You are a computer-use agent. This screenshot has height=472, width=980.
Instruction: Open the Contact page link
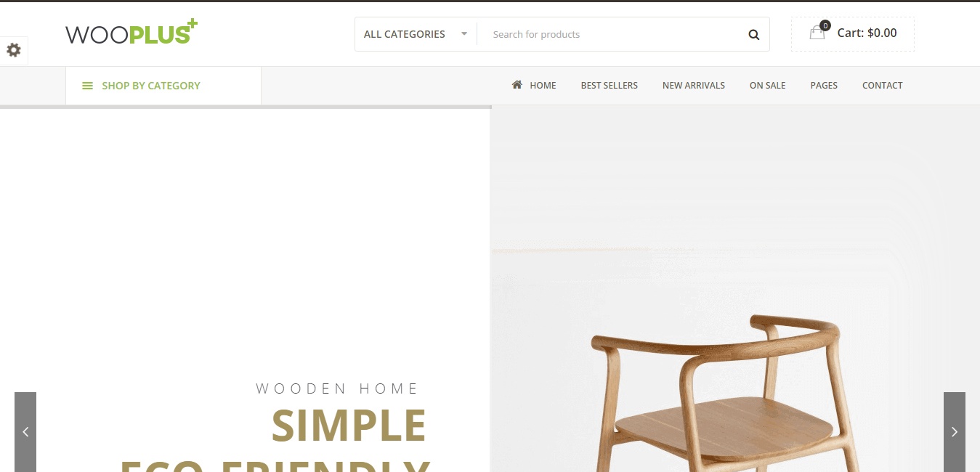(x=882, y=86)
